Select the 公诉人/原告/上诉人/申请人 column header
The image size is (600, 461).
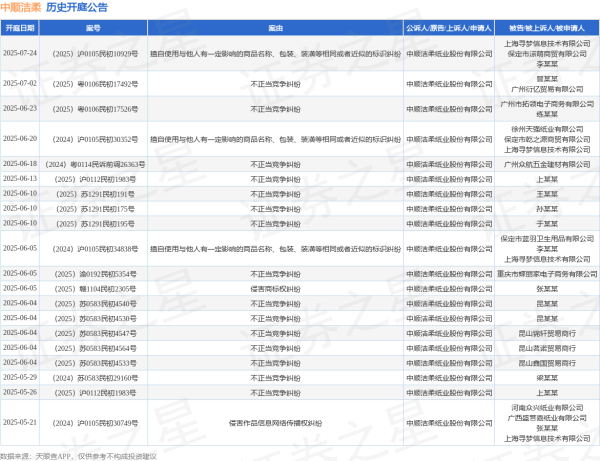(447, 28)
